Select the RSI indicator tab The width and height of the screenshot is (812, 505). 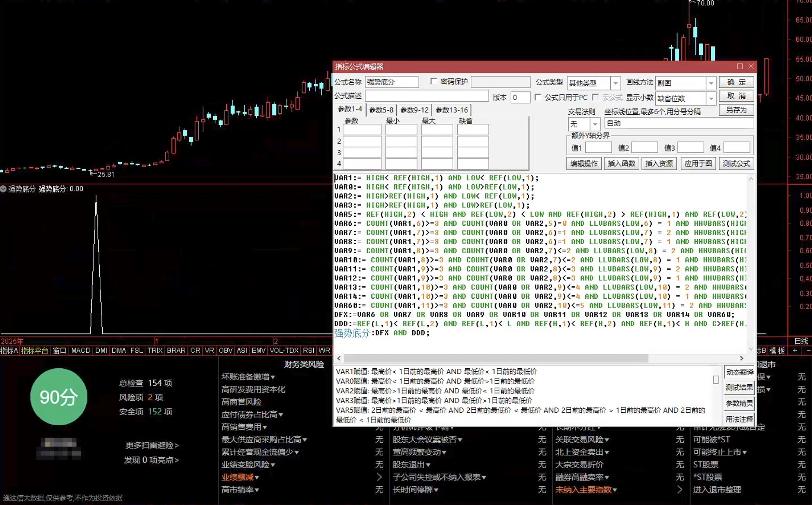(308, 350)
